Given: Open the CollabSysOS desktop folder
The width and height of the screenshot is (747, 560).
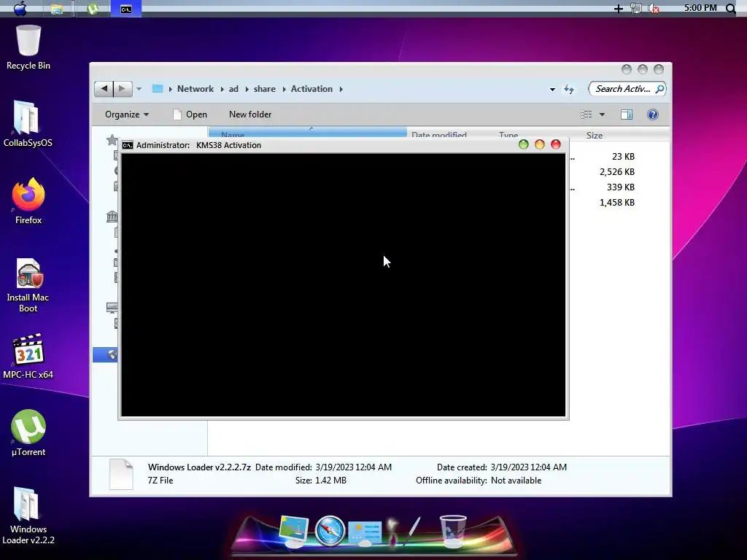Looking at the screenshot, I should tap(28, 123).
